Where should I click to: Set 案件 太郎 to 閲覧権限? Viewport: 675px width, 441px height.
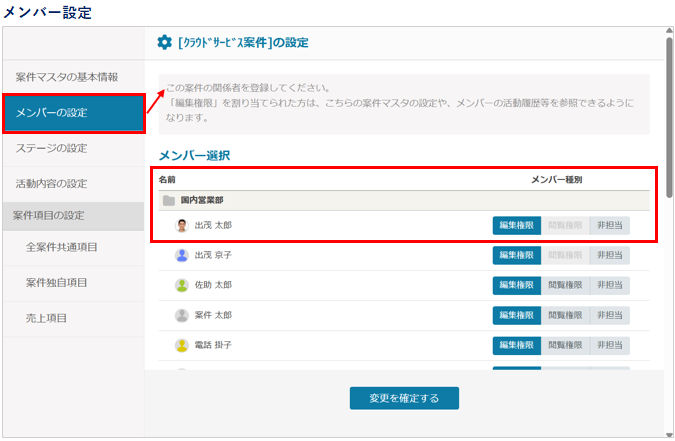coord(565,315)
